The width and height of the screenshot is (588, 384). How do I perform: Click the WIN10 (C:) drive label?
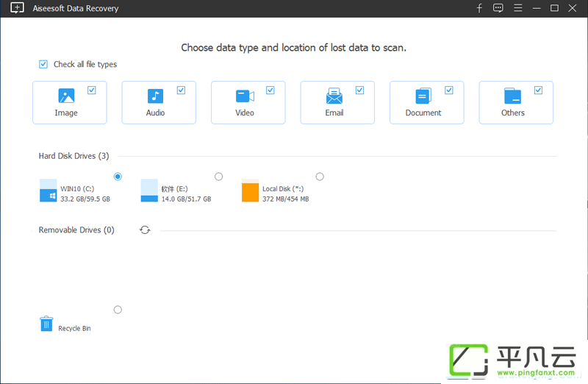click(x=77, y=189)
